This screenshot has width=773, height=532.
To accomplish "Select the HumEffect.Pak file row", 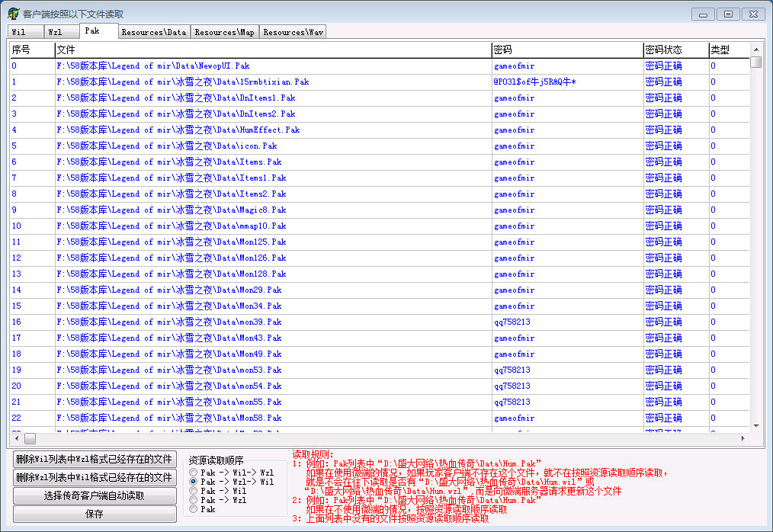I will point(380,130).
